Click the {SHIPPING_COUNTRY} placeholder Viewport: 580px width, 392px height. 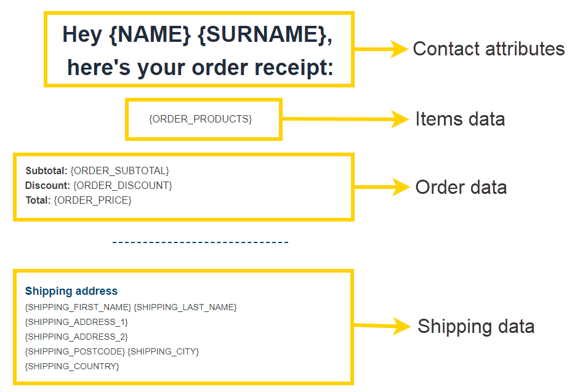click(72, 366)
